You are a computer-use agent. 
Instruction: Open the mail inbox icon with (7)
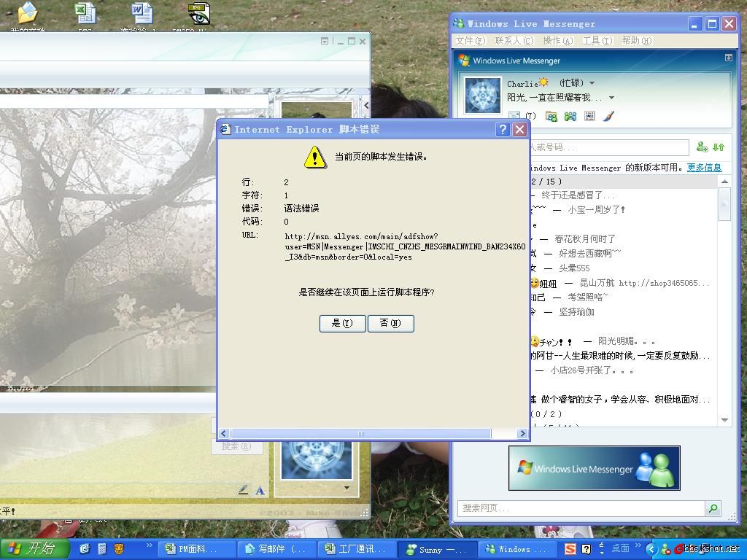click(x=522, y=116)
